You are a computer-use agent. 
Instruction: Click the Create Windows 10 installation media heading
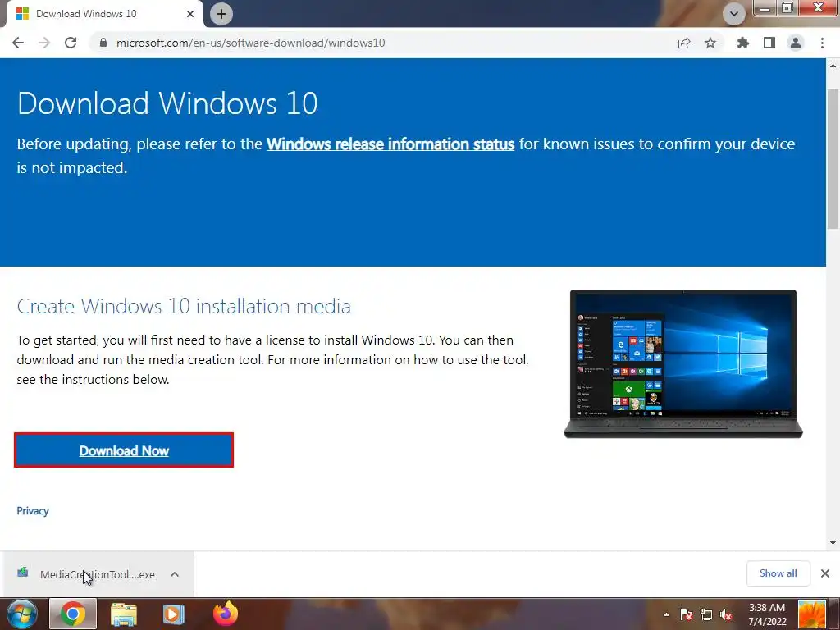pos(184,306)
